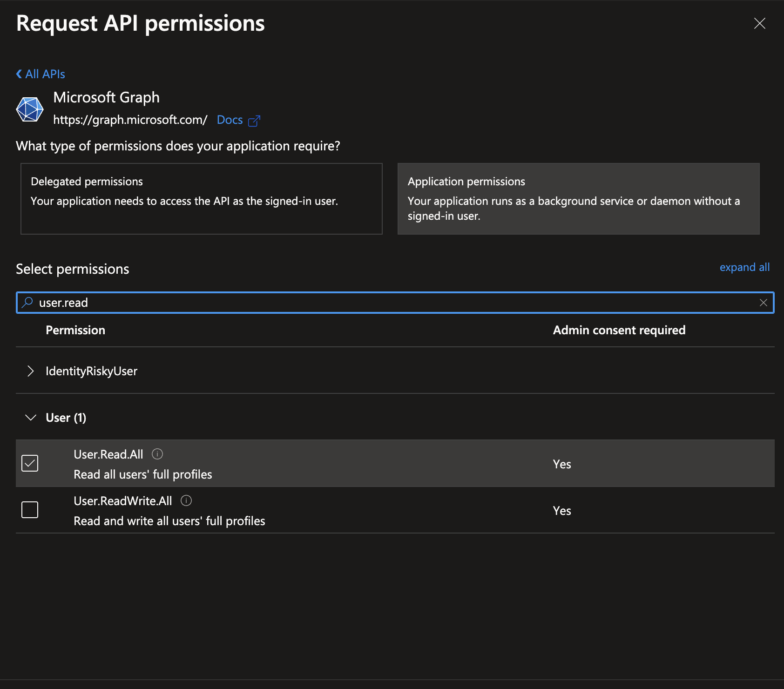784x689 pixels.
Task: Navigate back using the All APIs link
Action: (45, 74)
